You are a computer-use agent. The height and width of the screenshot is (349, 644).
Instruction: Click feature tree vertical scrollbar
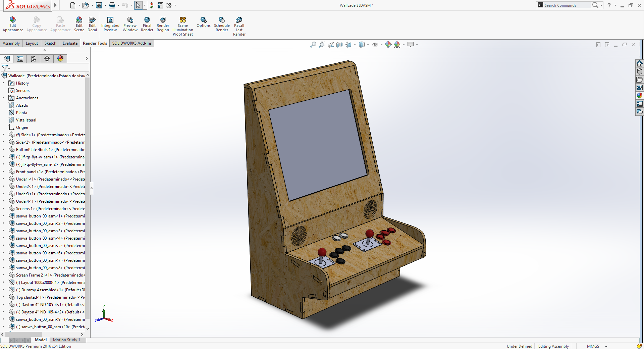coord(88,198)
